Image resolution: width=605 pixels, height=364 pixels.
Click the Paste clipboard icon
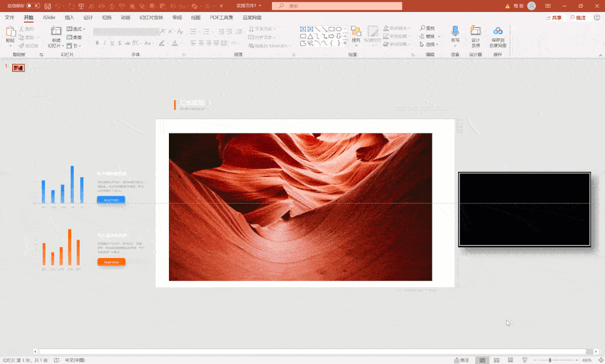coord(10,32)
